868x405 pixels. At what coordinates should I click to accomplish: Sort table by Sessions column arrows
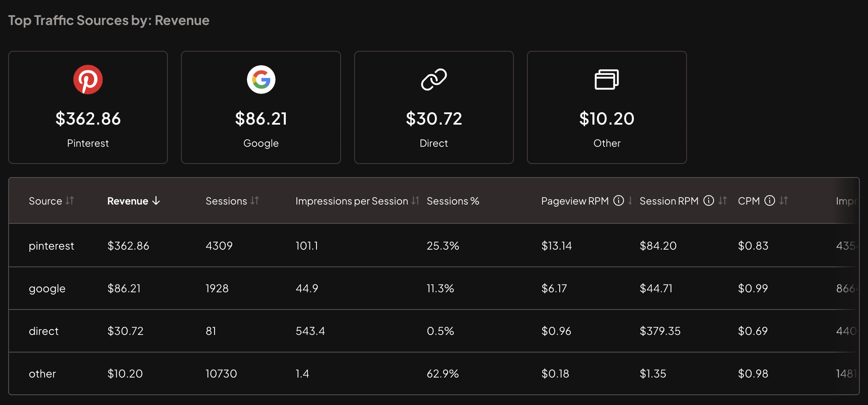[x=255, y=200]
